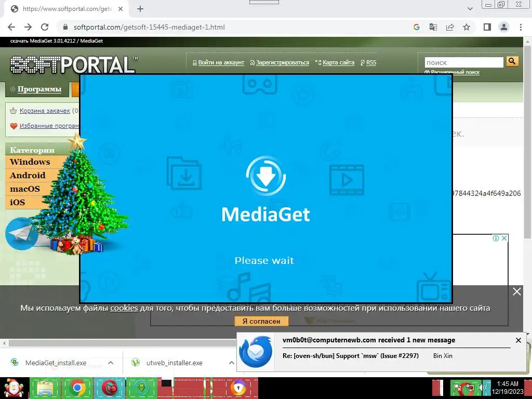Click the Telegram paper plane icon
Image resolution: width=532 pixels, height=399 pixels.
pyautogui.click(x=21, y=234)
